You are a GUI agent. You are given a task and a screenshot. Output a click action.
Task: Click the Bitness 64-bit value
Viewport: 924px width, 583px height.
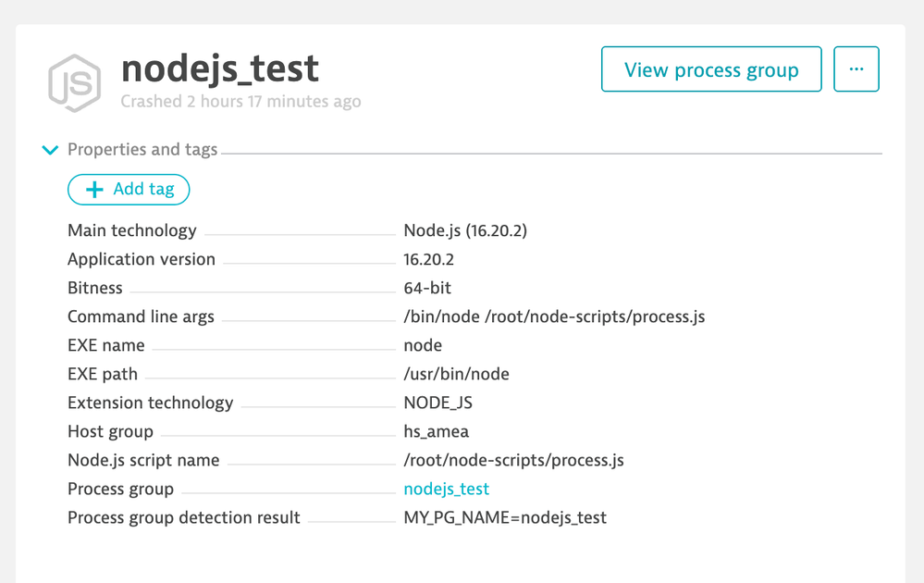[427, 288]
